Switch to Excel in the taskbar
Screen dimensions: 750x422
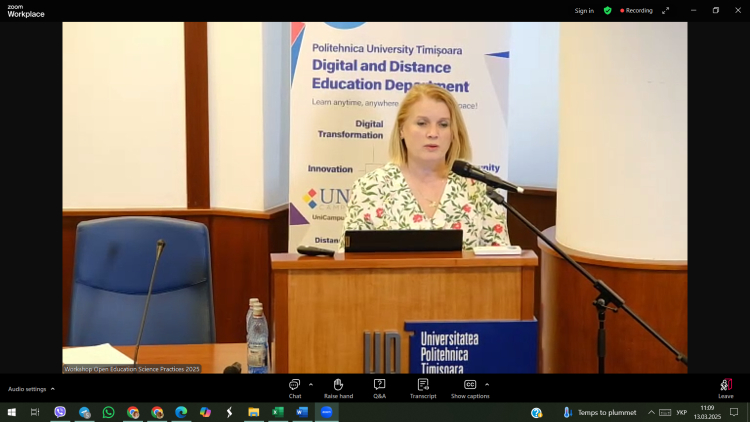point(278,412)
